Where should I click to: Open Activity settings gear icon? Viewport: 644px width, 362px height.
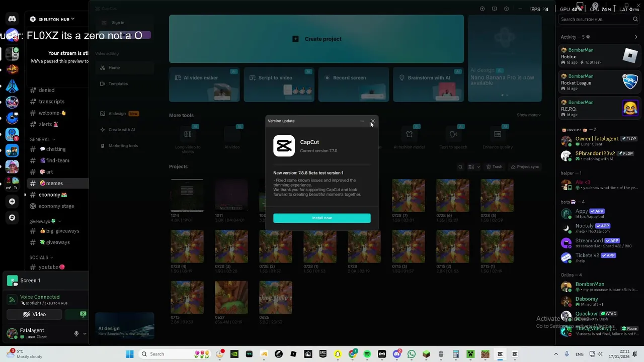tap(588, 37)
